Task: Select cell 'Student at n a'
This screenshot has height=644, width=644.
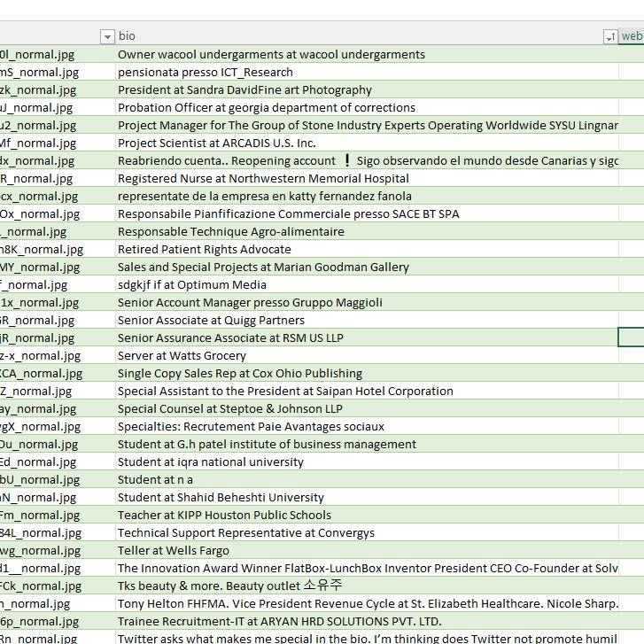Action: point(367,479)
